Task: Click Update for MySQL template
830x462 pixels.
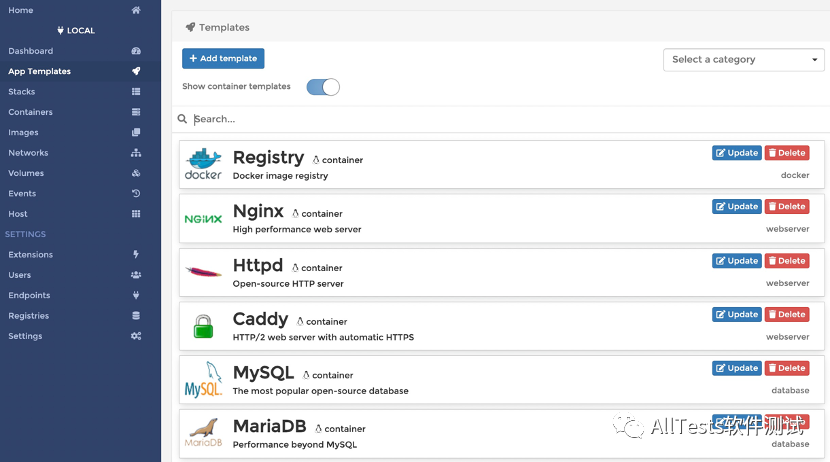Action: (737, 368)
